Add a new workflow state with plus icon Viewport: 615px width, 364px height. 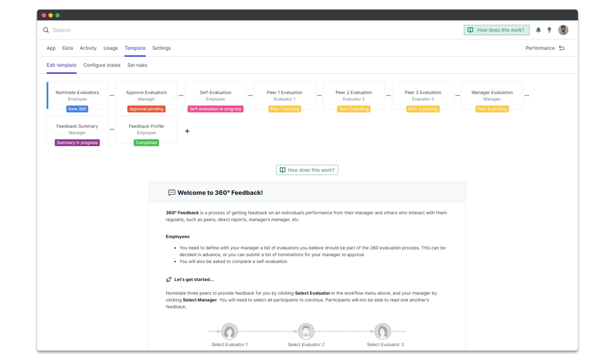(x=187, y=131)
